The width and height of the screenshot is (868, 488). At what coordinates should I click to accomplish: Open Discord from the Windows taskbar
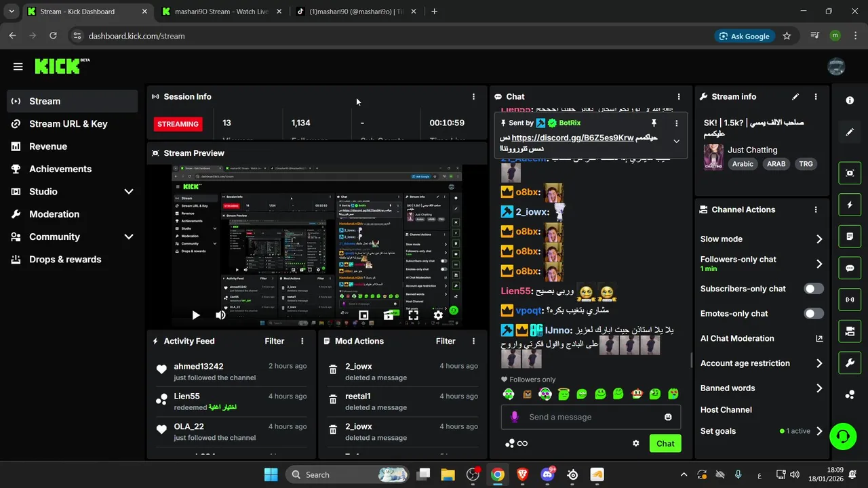547,474
